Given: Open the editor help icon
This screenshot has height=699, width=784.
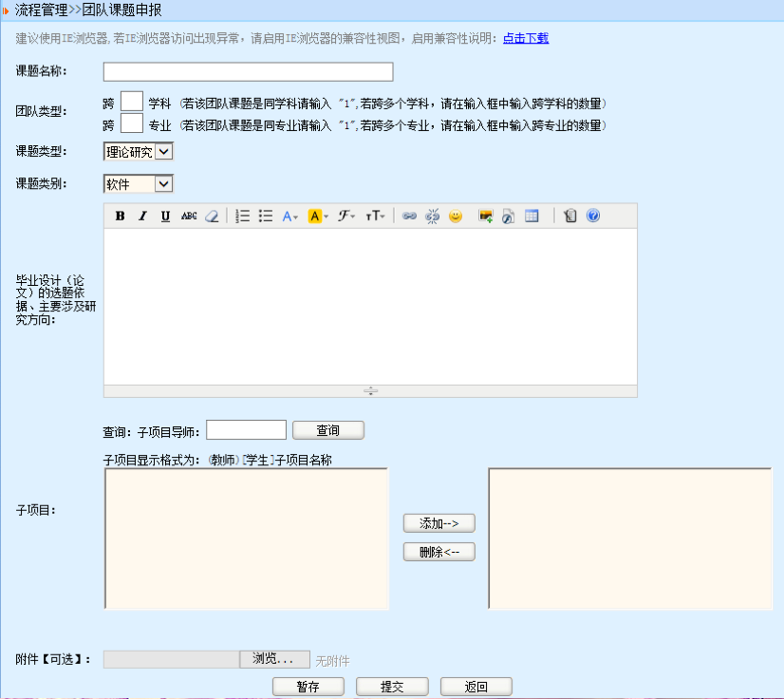Looking at the screenshot, I should click(593, 216).
